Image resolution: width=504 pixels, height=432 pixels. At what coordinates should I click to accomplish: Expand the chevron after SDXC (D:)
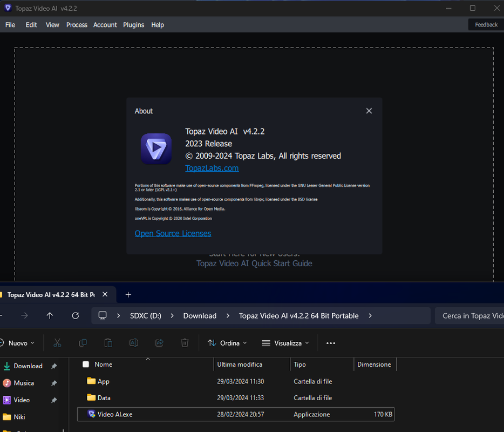pyautogui.click(x=172, y=316)
